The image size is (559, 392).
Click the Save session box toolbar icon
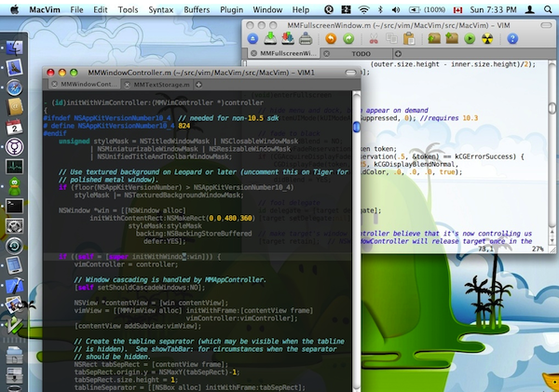coord(452,38)
